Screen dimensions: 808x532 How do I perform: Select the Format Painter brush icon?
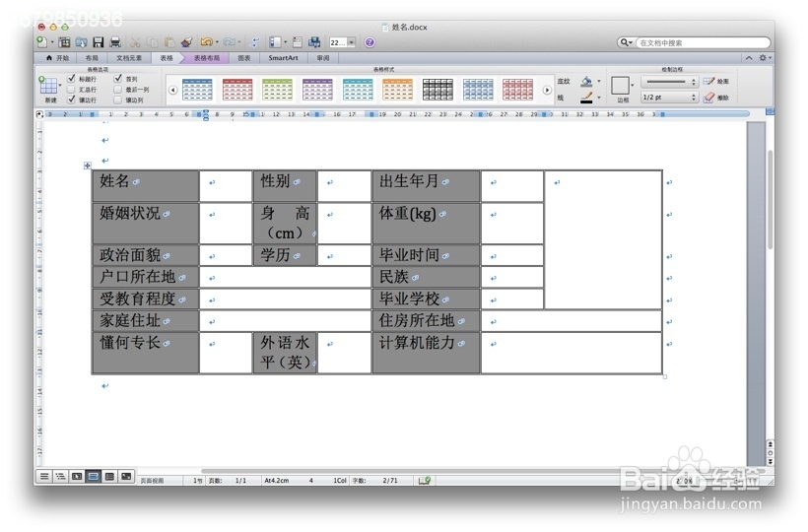click(x=186, y=42)
